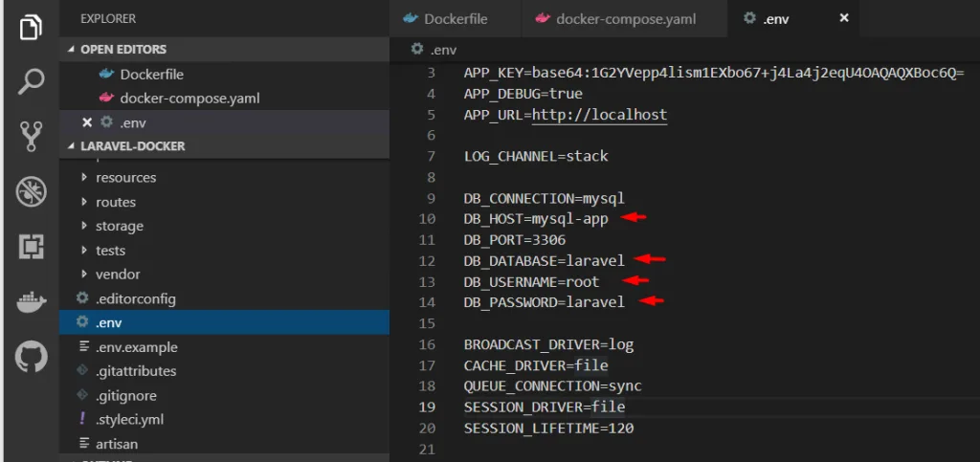Switch to the docker-compose.yaml tab
This screenshot has height=462, width=980.
(625, 19)
